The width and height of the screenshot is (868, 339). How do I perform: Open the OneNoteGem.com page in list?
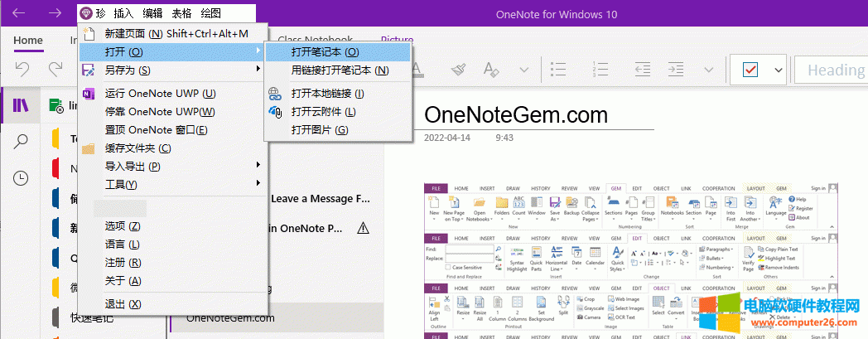(x=230, y=318)
